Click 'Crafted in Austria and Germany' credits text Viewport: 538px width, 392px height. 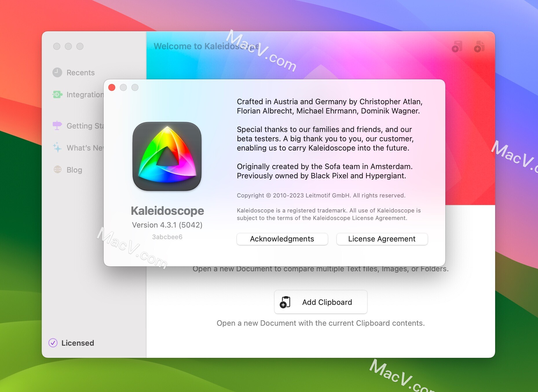tap(330, 106)
